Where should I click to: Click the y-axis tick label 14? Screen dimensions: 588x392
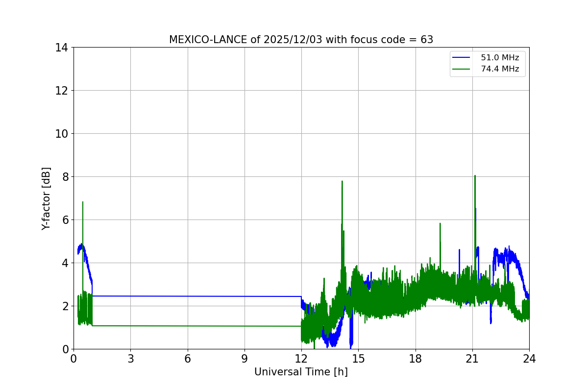62,48
